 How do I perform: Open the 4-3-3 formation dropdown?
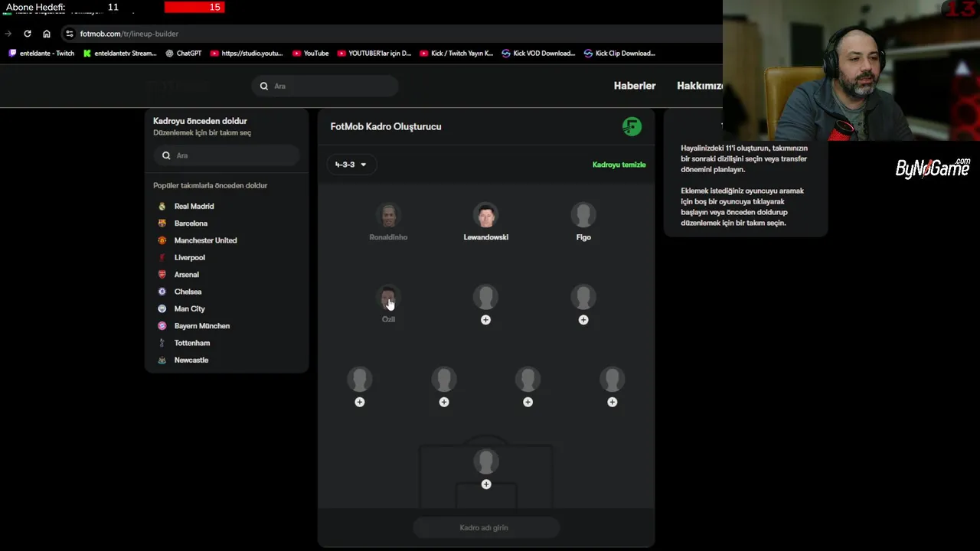coord(351,165)
